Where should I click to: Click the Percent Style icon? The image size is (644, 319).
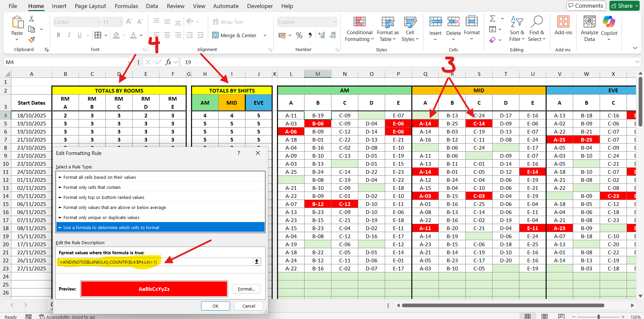pyautogui.click(x=299, y=35)
